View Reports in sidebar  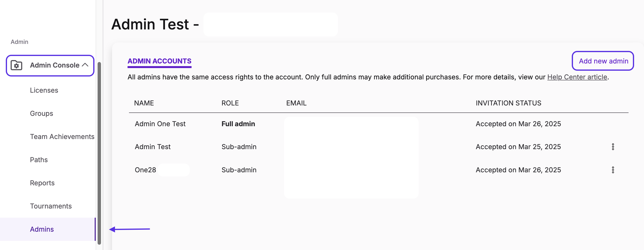pos(42,183)
